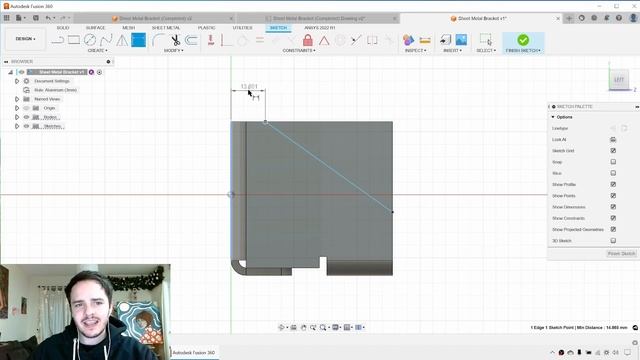The height and width of the screenshot is (360, 640).
Task: Select the Rectangle sketch tool
Action: pos(74,40)
